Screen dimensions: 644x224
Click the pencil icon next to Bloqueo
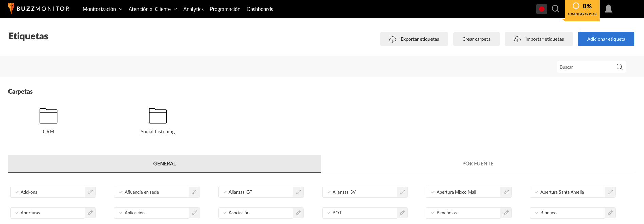(610, 213)
